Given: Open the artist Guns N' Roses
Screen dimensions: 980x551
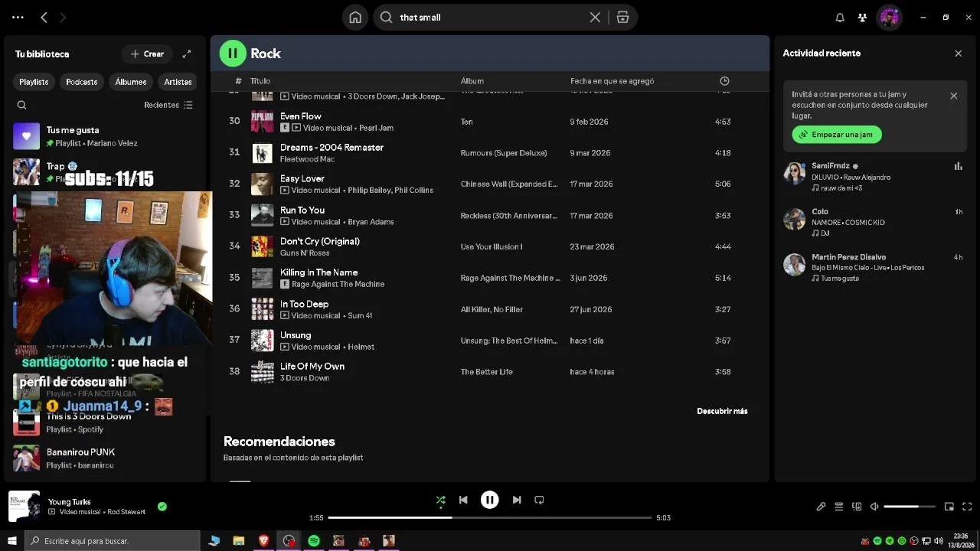Looking at the screenshot, I should click(x=305, y=253).
